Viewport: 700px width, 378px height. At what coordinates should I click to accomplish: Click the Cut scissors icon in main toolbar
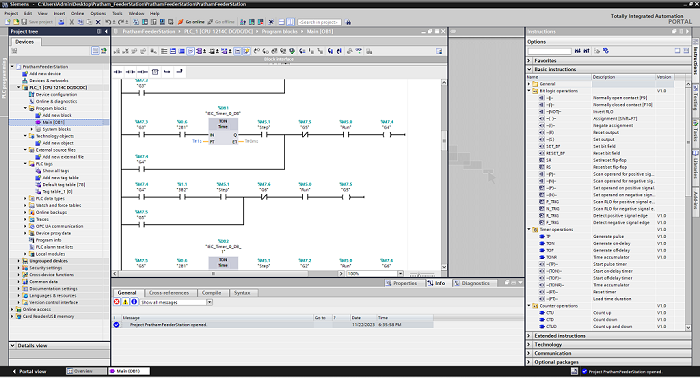(71, 21)
